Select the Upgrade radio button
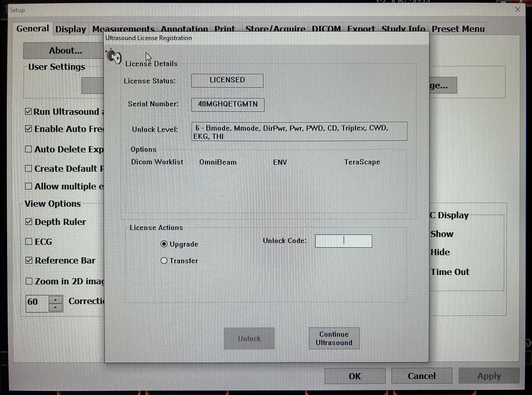The image size is (532, 395). pyautogui.click(x=164, y=244)
